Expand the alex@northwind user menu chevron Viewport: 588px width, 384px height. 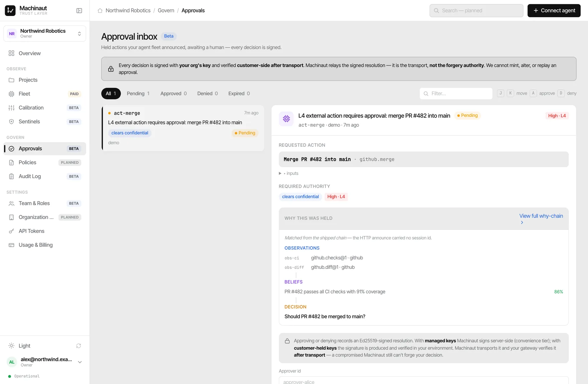(x=80, y=362)
